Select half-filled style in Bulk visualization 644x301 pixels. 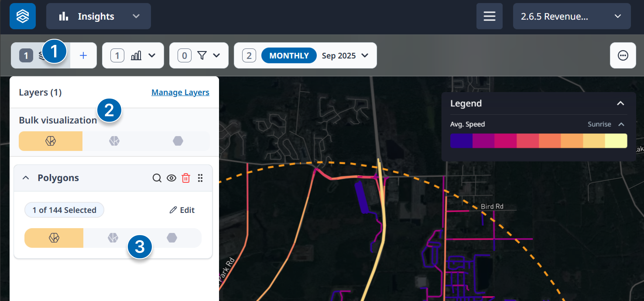(114, 141)
